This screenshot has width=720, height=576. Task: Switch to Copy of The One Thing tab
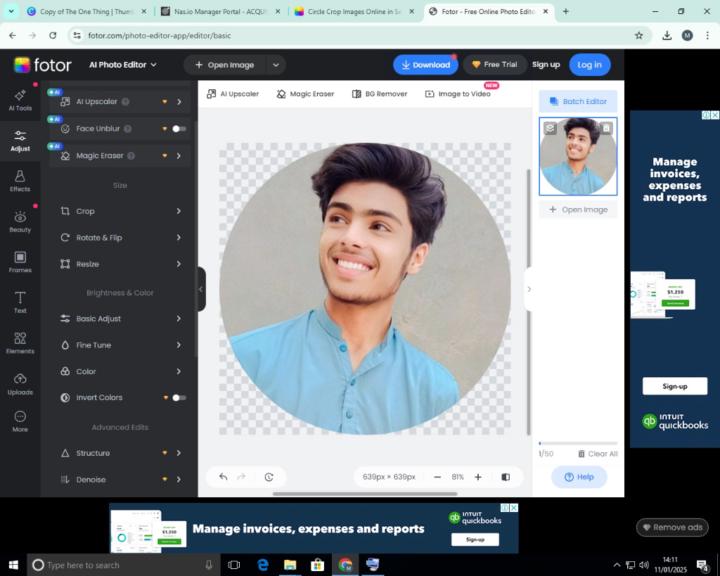tap(86, 11)
